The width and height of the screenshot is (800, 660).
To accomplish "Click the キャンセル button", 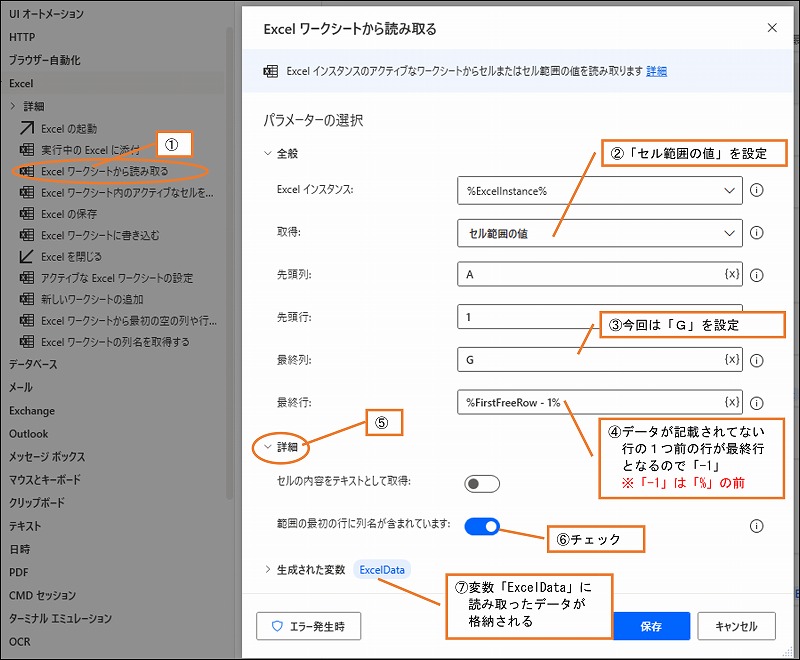I will [x=736, y=626].
